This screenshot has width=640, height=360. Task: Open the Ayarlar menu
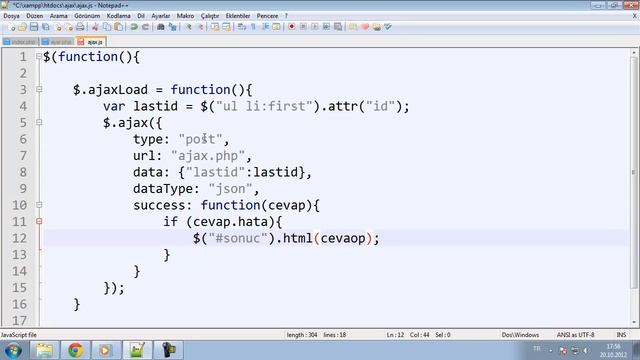tap(160, 16)
